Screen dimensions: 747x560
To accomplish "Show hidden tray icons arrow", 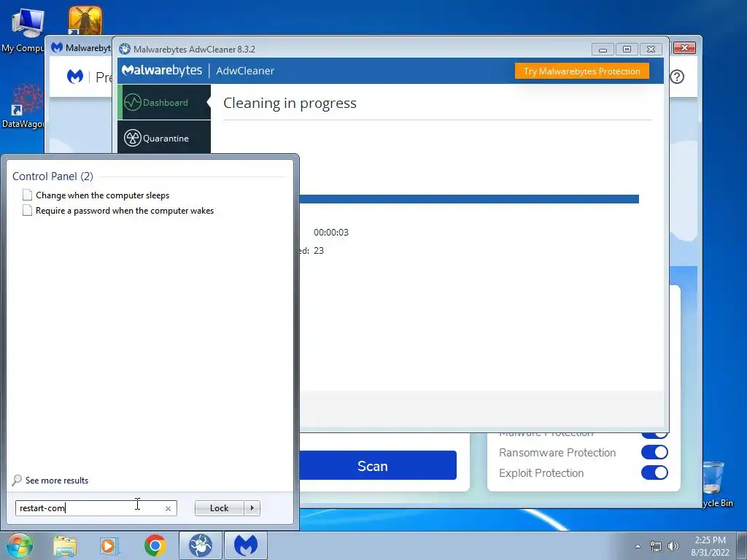I will click(638, 546).
